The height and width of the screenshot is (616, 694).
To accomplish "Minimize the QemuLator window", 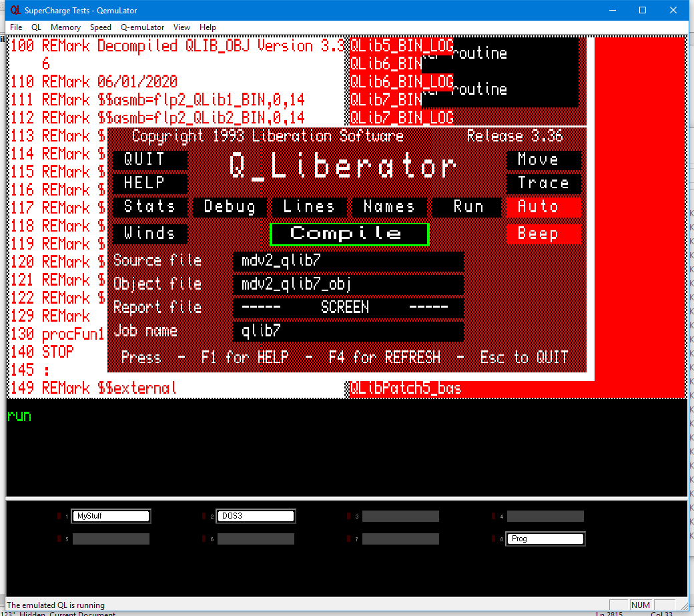I will [613, 10].
